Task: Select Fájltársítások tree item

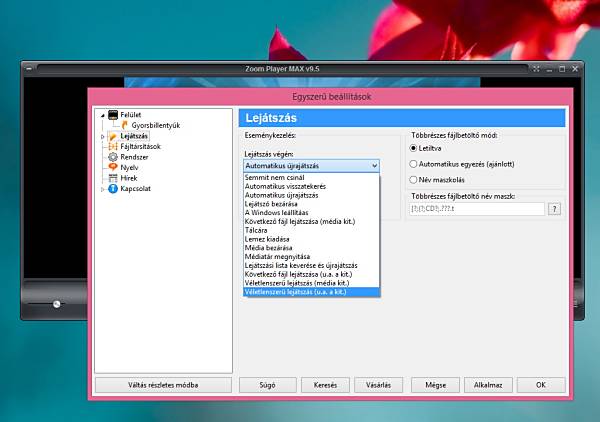Action: point(140,147)
